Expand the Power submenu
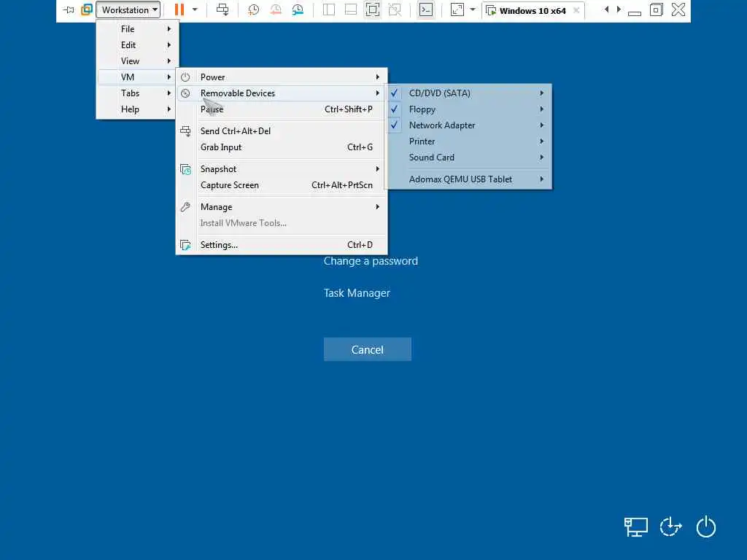Image resolution: width=747 pixels, height=560 pixels. coord(282,77)
